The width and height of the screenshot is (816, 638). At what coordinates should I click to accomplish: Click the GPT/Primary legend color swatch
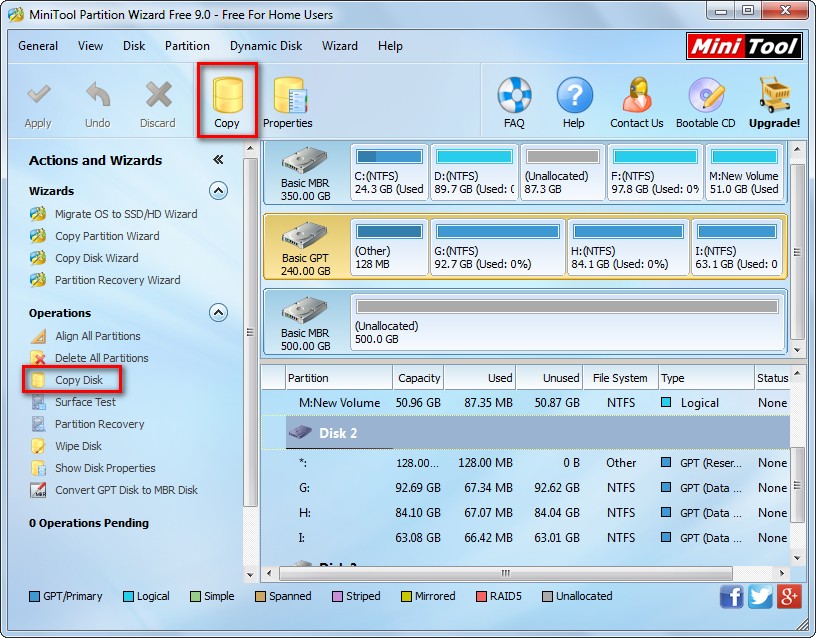click(34, 596)
